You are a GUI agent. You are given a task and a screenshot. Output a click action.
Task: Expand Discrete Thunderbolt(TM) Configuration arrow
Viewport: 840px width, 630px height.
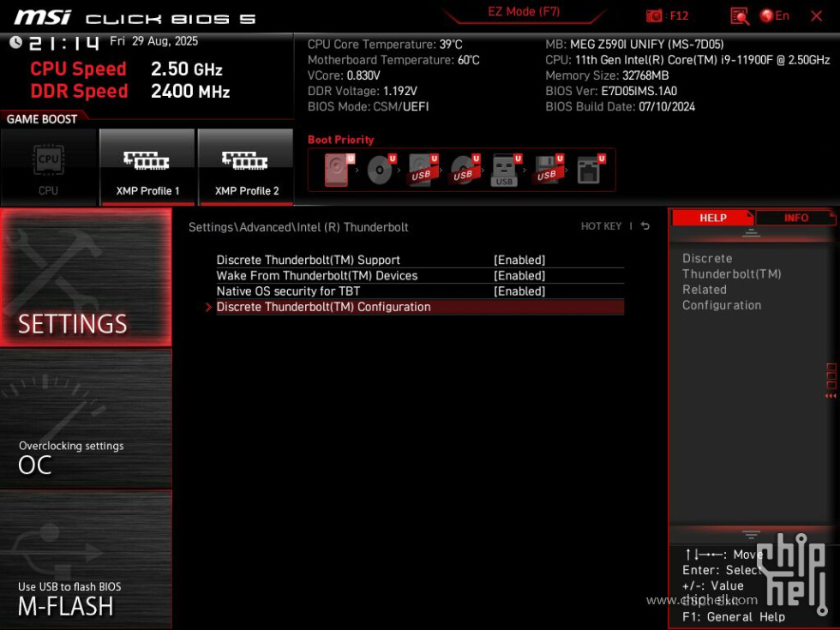point(209,307)
